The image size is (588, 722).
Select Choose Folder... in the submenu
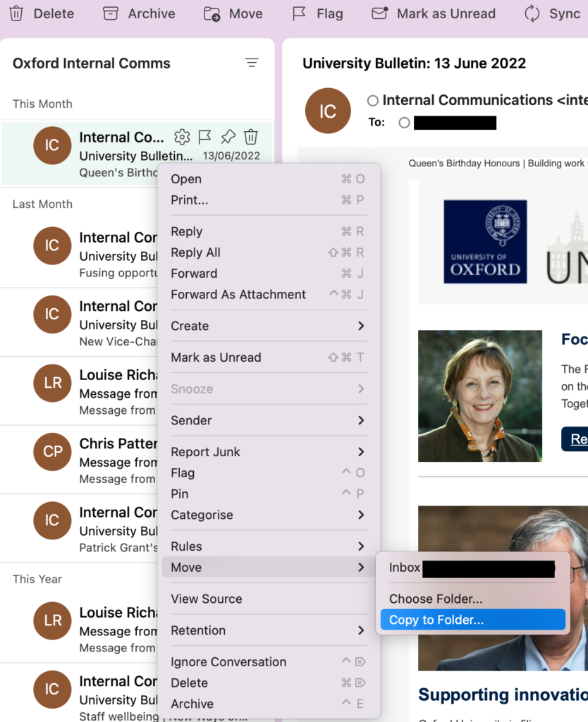tap(436, 599)
